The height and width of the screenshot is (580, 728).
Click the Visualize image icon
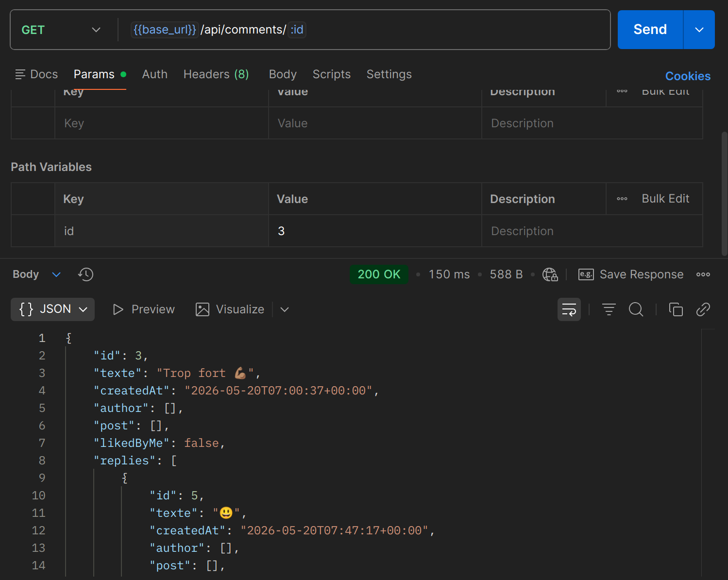click(203, 309)
